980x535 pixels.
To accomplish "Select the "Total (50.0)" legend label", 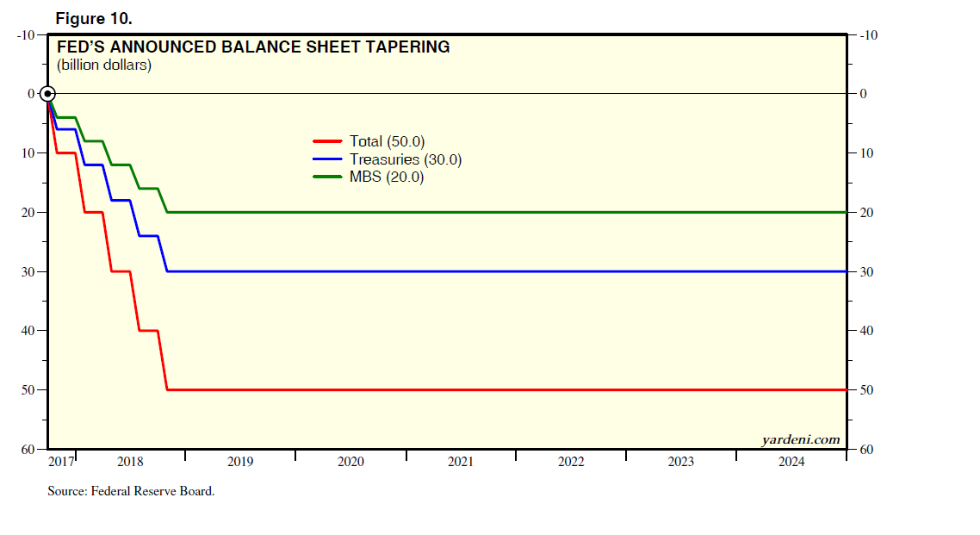I will (x=387, y=141).
